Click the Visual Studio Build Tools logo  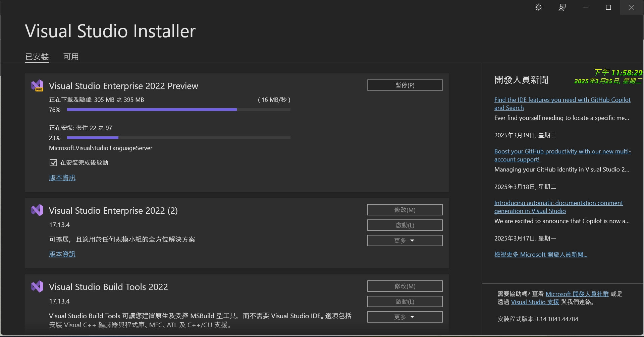click(x=37, y=286)
